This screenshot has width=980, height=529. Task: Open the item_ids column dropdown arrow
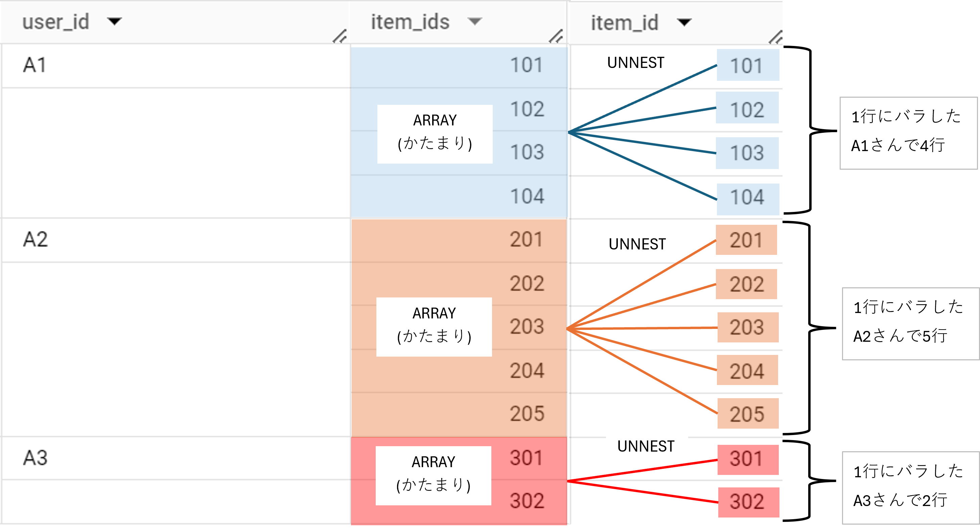[475, 22]
